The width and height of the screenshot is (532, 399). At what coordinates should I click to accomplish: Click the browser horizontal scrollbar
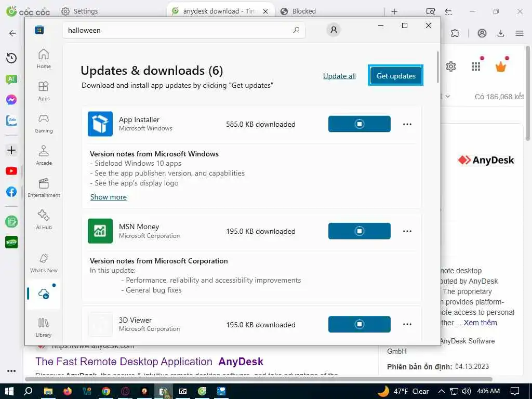coord(259,379)
